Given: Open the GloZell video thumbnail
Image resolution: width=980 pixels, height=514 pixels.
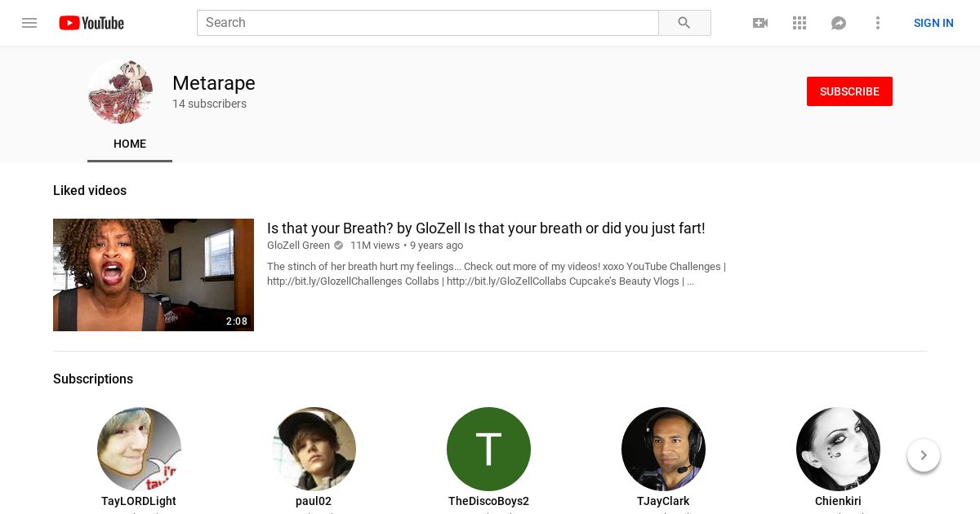Looking at the screenshot, I should click(x=154, y=275).
